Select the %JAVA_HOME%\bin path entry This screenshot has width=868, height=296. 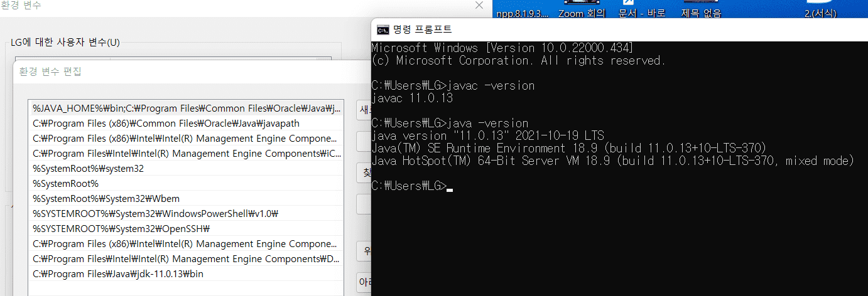[x=186, y=108]
